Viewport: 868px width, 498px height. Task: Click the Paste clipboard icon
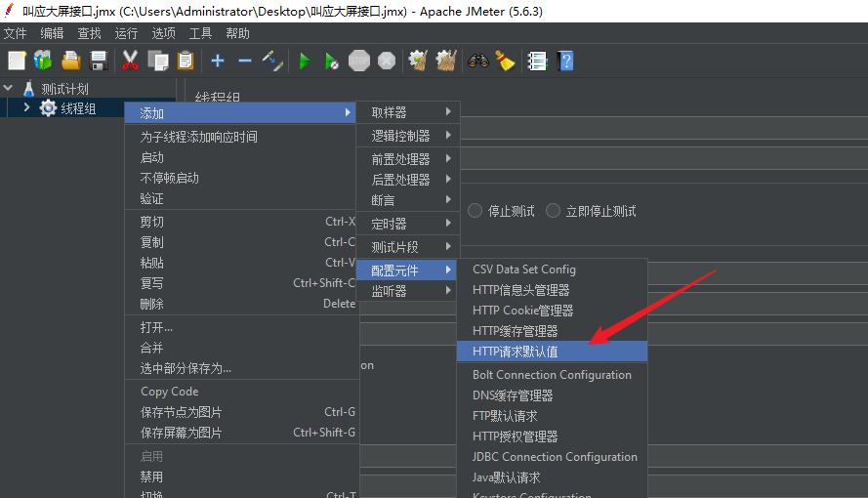point(186,61)
